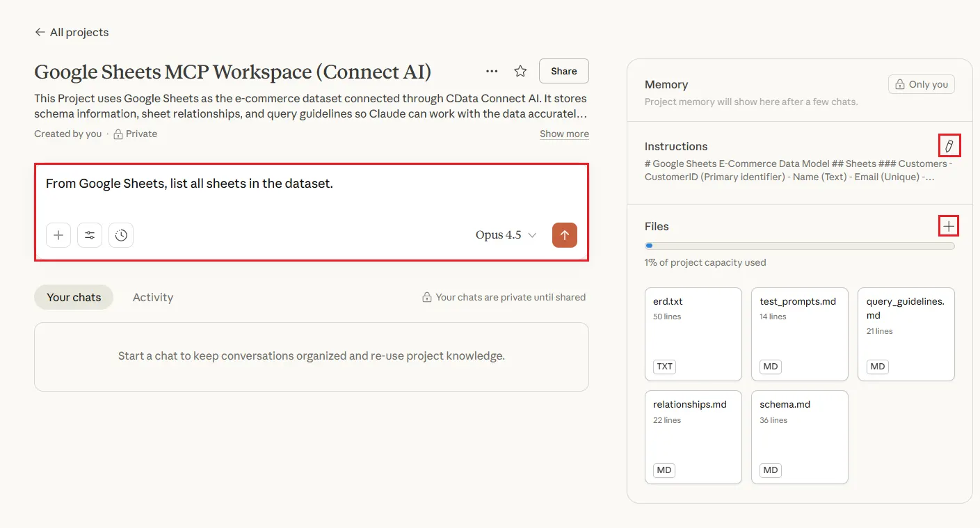Toggle the extended thinking clock icon
The height and width of the screenshot is (528, 980).
coord(121,235)
